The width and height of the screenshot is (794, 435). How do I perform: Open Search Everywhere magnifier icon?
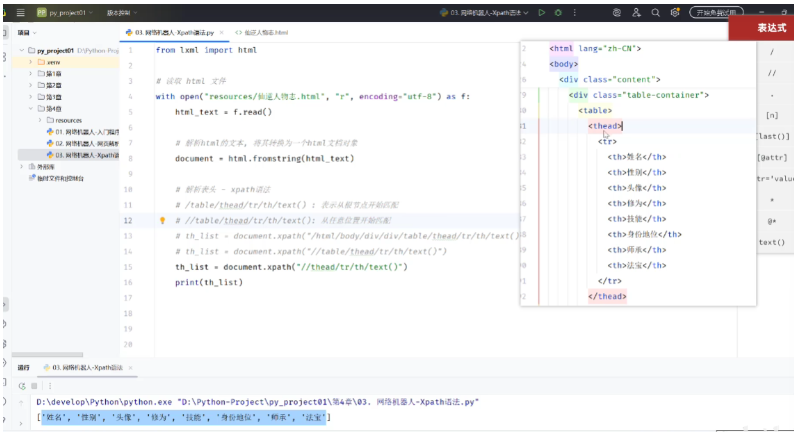[x=655, y=13]
